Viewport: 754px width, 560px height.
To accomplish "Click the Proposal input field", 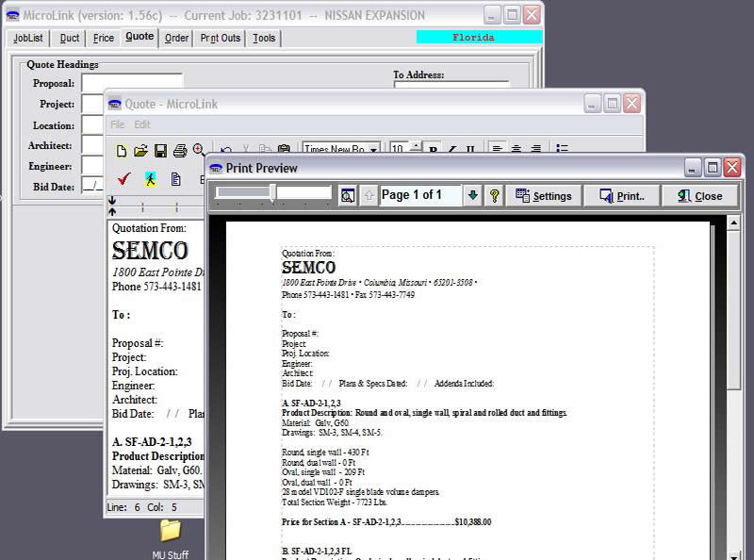I will tap(132, 83).
